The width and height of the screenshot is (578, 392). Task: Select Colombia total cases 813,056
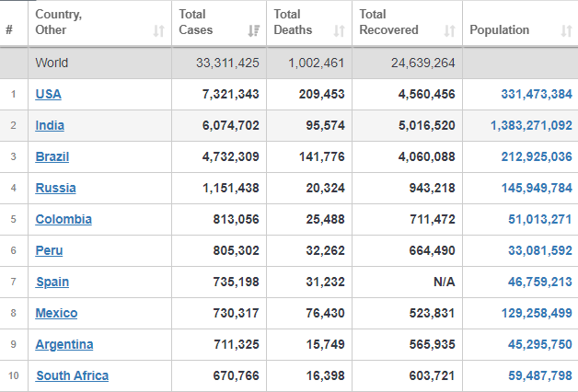(x=236, y=219)
